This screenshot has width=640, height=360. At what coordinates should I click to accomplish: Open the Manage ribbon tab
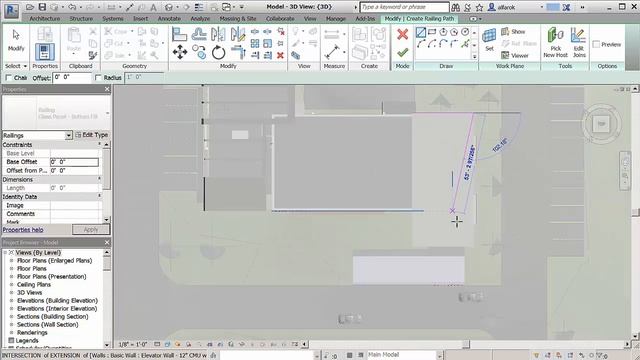coord(336,19)
